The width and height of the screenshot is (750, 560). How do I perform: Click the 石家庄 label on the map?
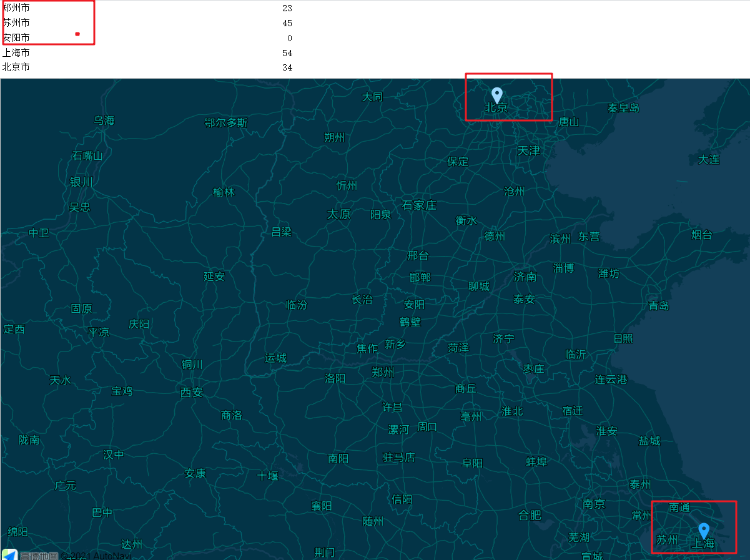[419, 205]
